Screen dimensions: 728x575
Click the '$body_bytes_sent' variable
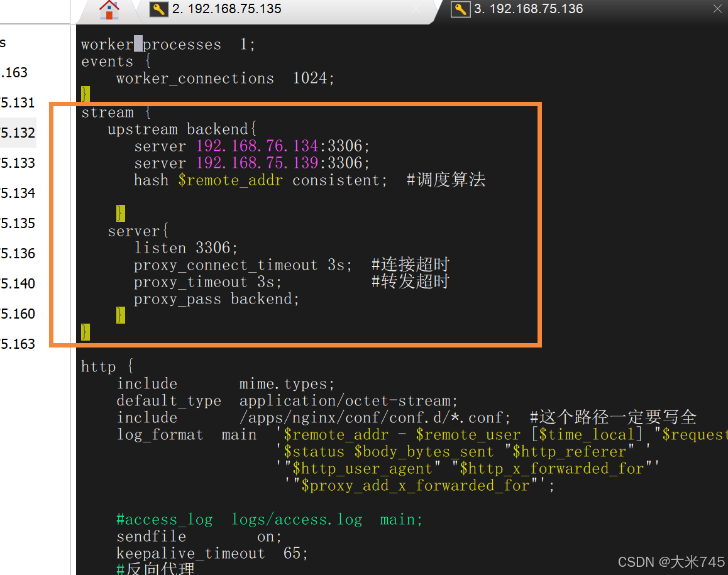[424, 452]
